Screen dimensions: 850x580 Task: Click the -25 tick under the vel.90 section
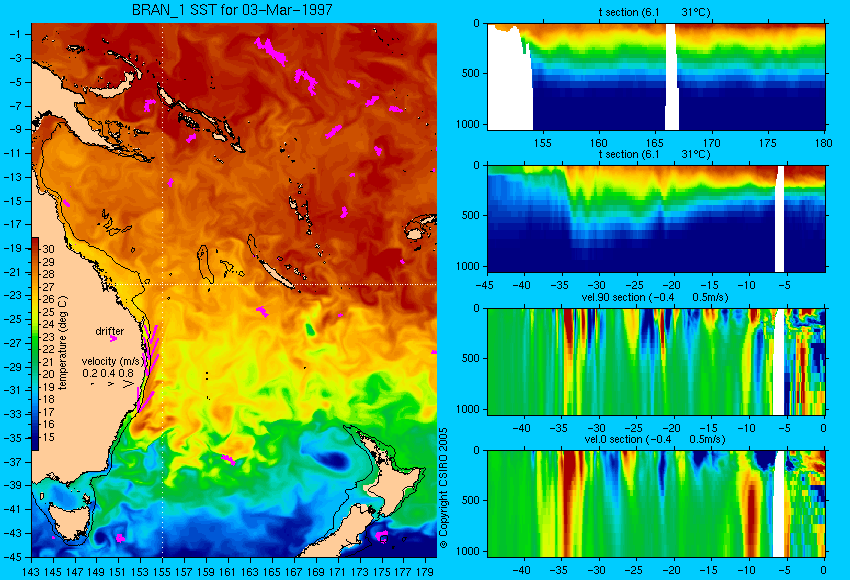click(x=634, y=428)
